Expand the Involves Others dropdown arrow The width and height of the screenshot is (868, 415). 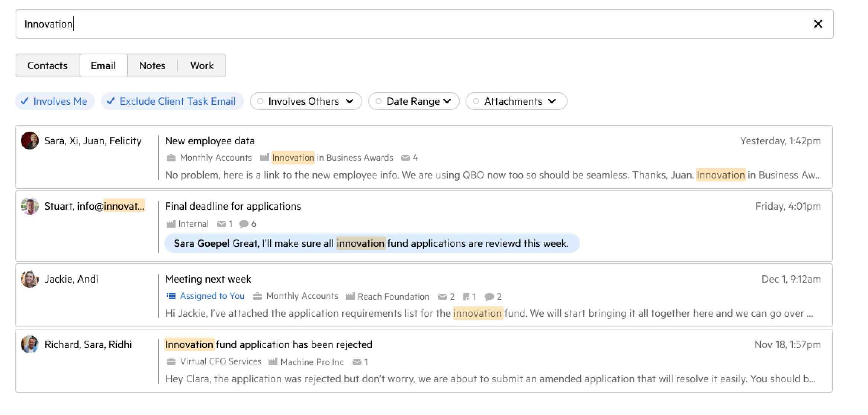(349, 101)
